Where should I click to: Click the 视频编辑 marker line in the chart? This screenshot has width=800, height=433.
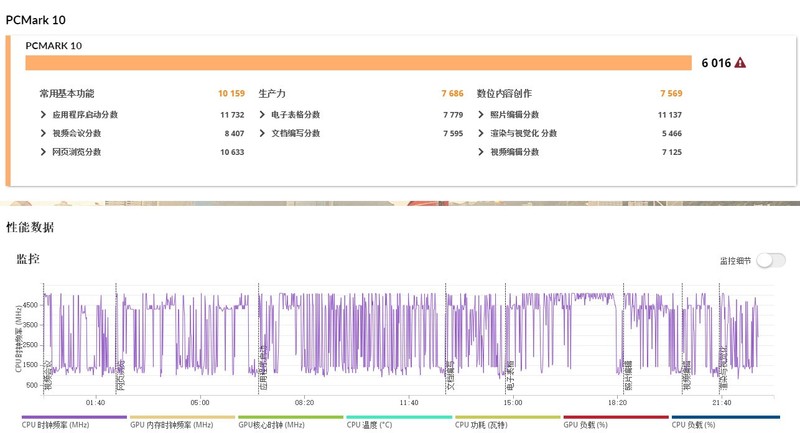point(682,339)
